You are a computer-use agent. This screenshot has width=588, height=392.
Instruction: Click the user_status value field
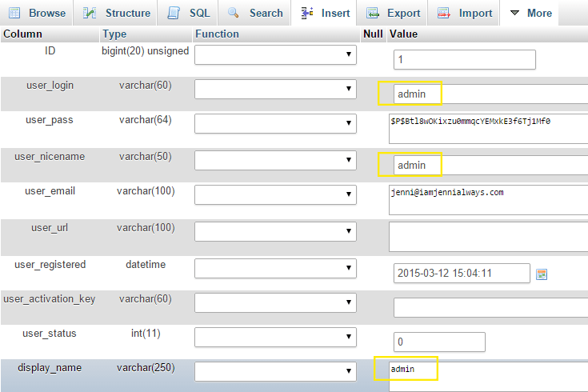439,342
